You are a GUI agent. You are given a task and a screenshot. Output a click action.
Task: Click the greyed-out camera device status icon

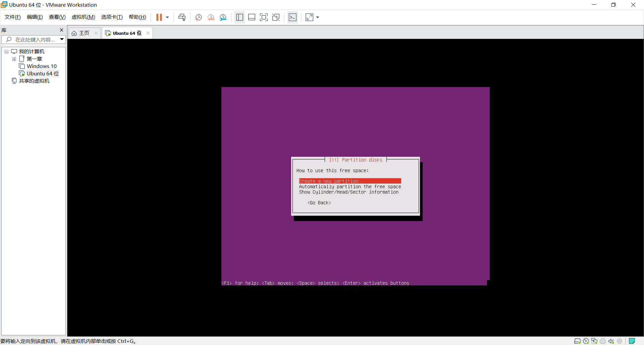(620, 341)
